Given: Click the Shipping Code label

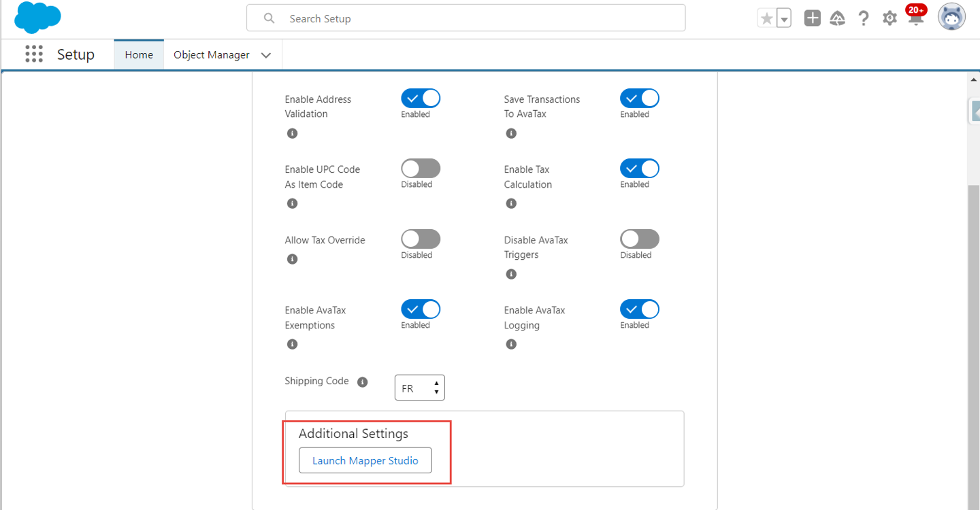Looking at the screenshot, I should 316,381.
